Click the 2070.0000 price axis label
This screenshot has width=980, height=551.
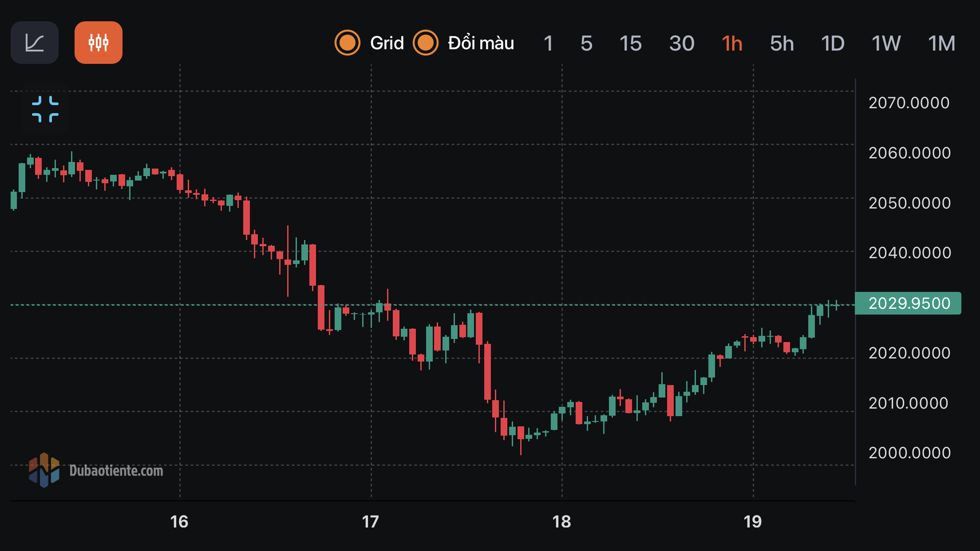(909, 103)
